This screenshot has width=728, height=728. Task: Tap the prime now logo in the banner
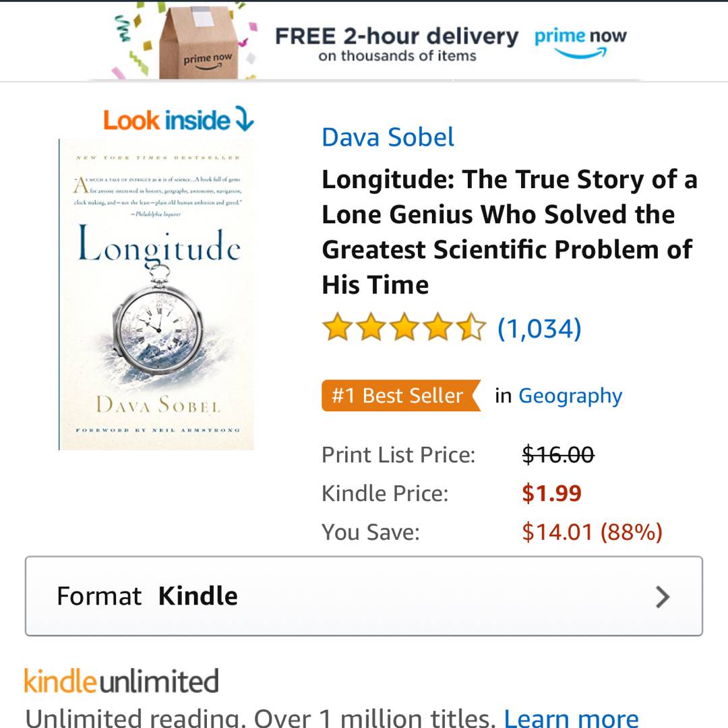[580, 42]
